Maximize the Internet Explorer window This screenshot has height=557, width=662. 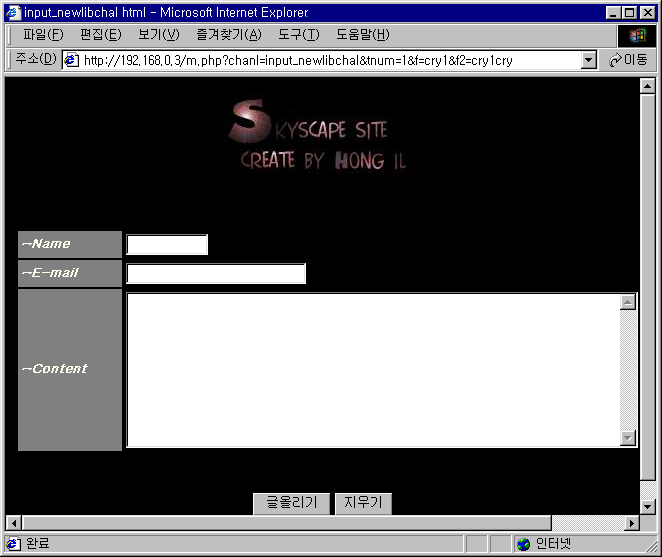[629, 13]
